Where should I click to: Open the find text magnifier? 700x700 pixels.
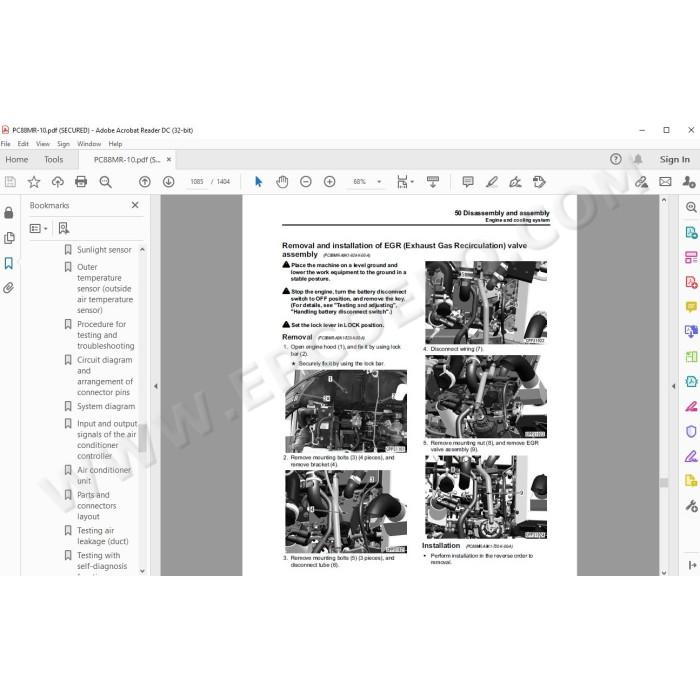105,182
